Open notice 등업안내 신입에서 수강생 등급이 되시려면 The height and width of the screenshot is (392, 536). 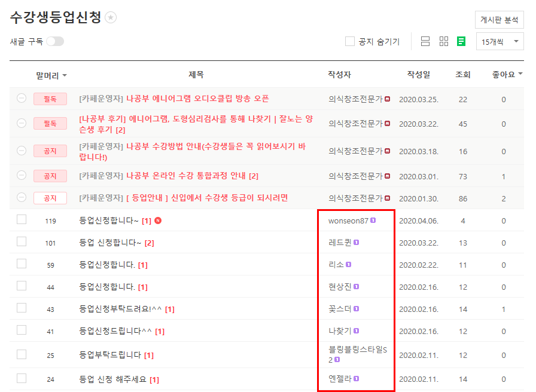click(x=207, y=198)
